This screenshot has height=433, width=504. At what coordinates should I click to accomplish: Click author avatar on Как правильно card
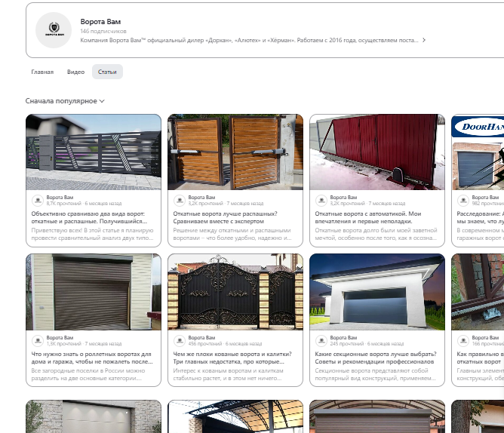pos(463,340)
